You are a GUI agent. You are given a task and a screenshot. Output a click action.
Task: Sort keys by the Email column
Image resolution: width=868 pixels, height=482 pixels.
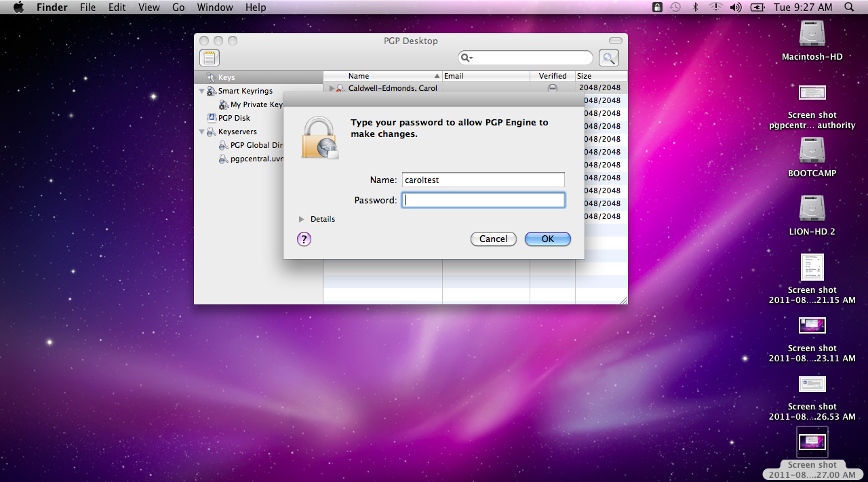[x=486, y=76]
